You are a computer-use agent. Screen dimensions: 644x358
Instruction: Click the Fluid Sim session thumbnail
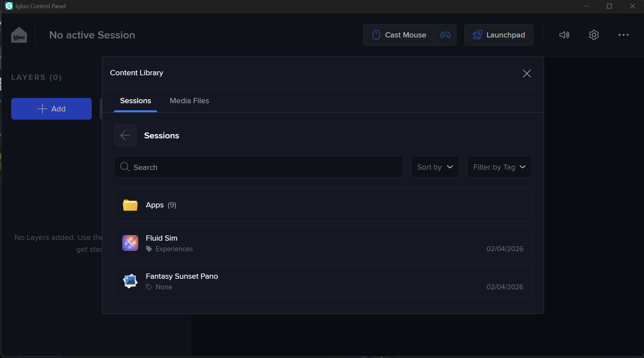[x=130, y=243]
